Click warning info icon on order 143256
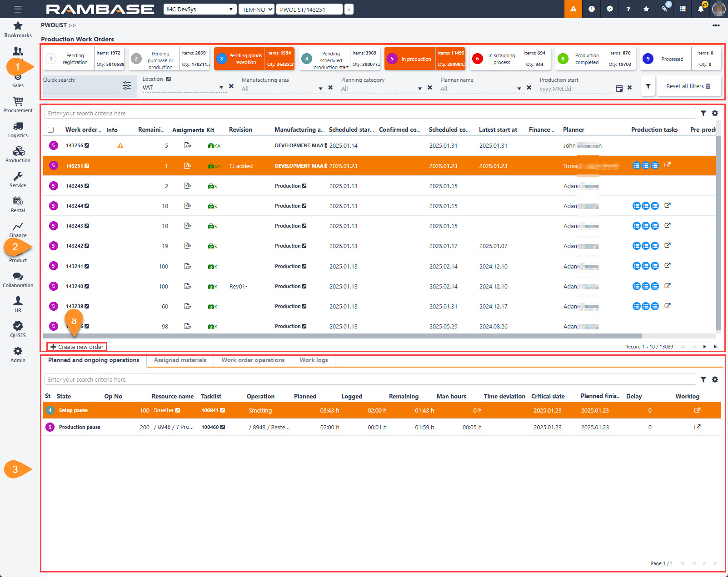Viewport: 728px width, 577px height. pyautogui.click(x=120, y=145)
